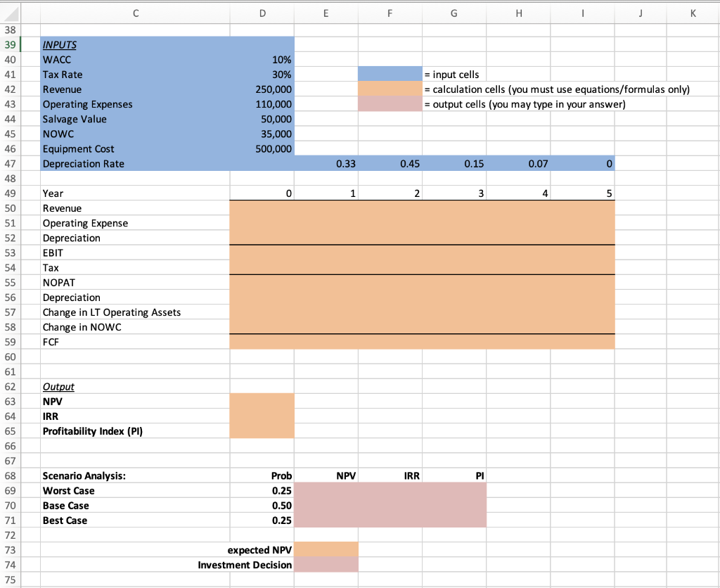This screenshot has width=720, height=588.
Task: Select depreciation rate 0.07 cell
Action: 518,164
